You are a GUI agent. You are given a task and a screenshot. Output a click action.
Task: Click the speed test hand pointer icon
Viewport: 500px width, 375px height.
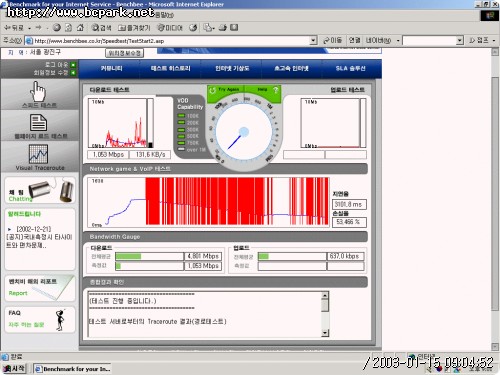38,91
